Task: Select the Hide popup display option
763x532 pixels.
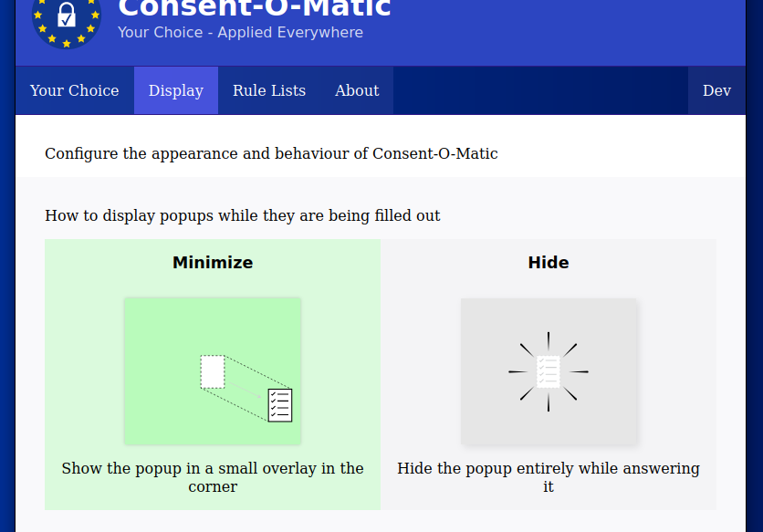Action: click(x=549, y=374)
